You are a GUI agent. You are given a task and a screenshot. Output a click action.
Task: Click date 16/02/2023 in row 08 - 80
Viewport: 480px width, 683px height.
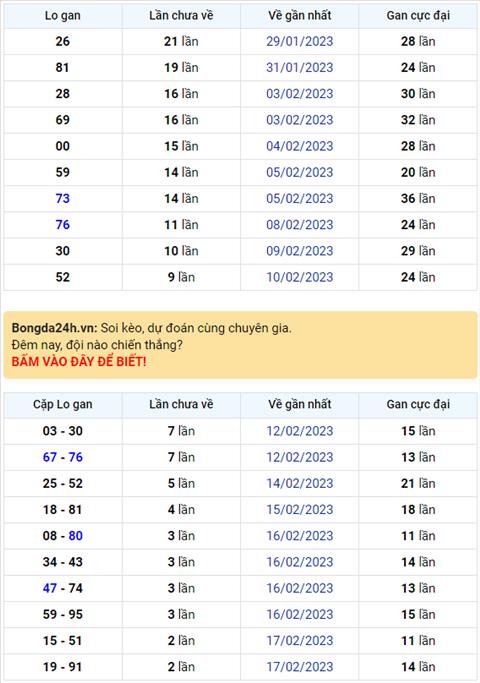coord(300,536)
